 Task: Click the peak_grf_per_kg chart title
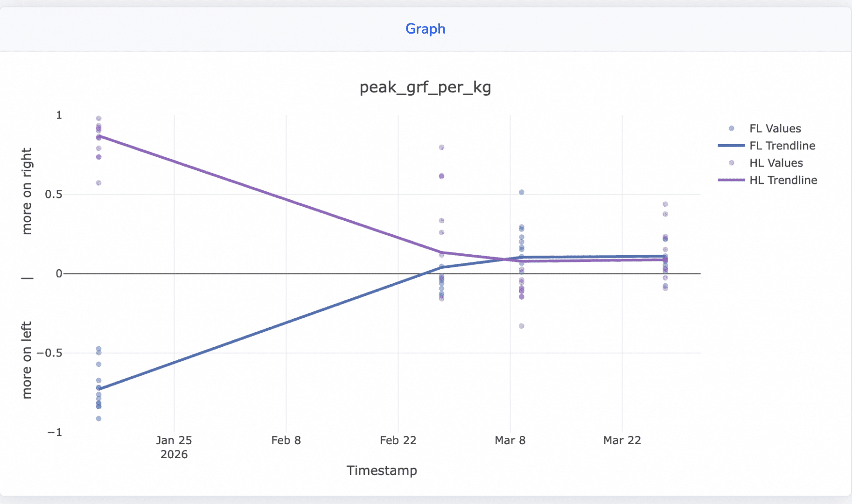[425, 87]
